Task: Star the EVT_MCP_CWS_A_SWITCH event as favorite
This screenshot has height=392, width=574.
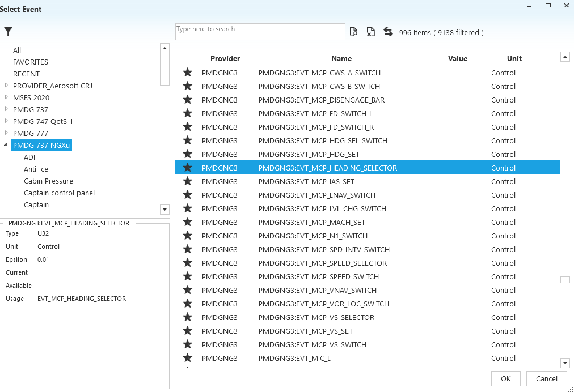Action: coord(188,73)
